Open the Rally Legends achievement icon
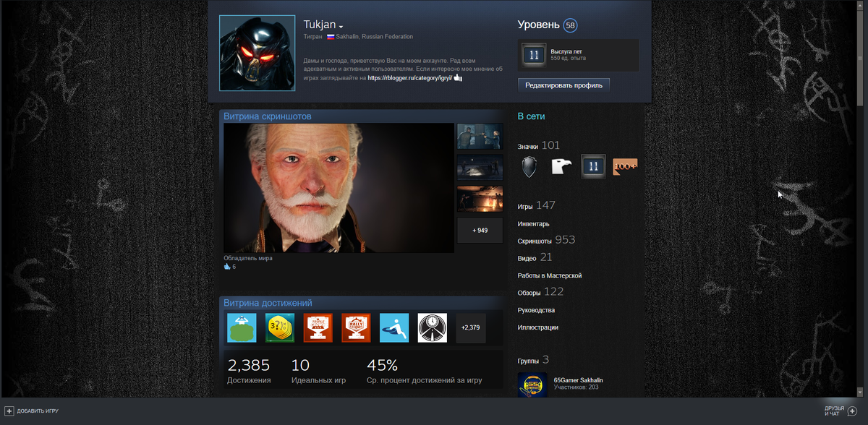This screenshot has height=425, width=868. point(356,327)
